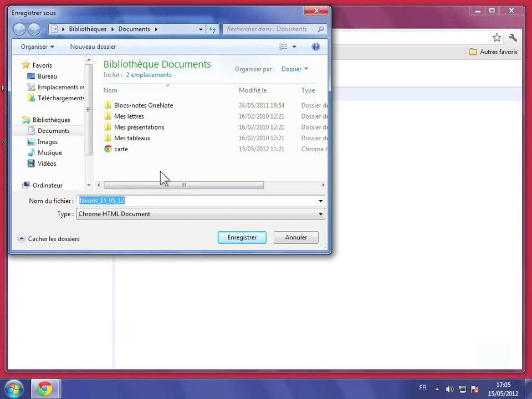
Task: Select the Mes présentations folder icon
Action: coord(108,127)
